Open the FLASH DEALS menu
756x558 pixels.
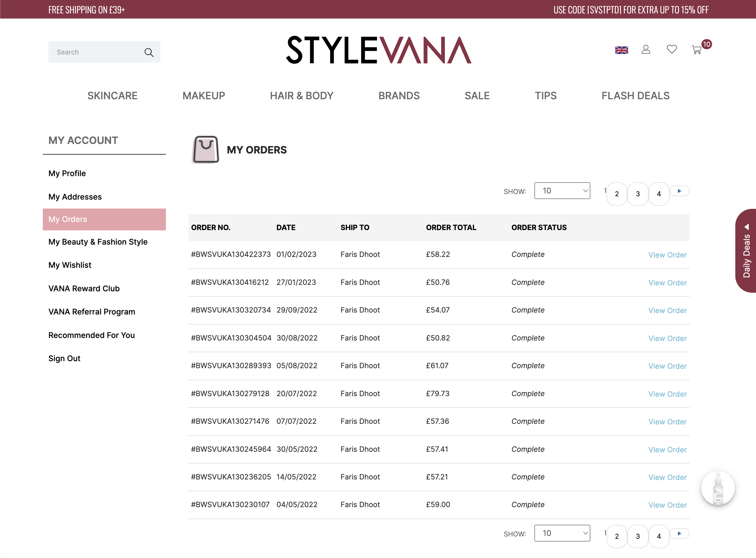[635, 96]
